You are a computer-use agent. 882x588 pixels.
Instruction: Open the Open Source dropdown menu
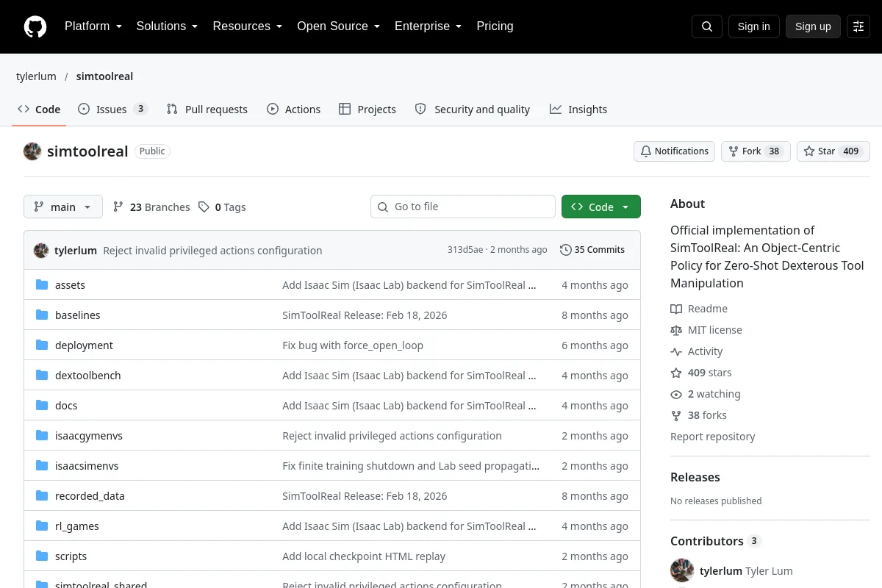pos(338,26)
